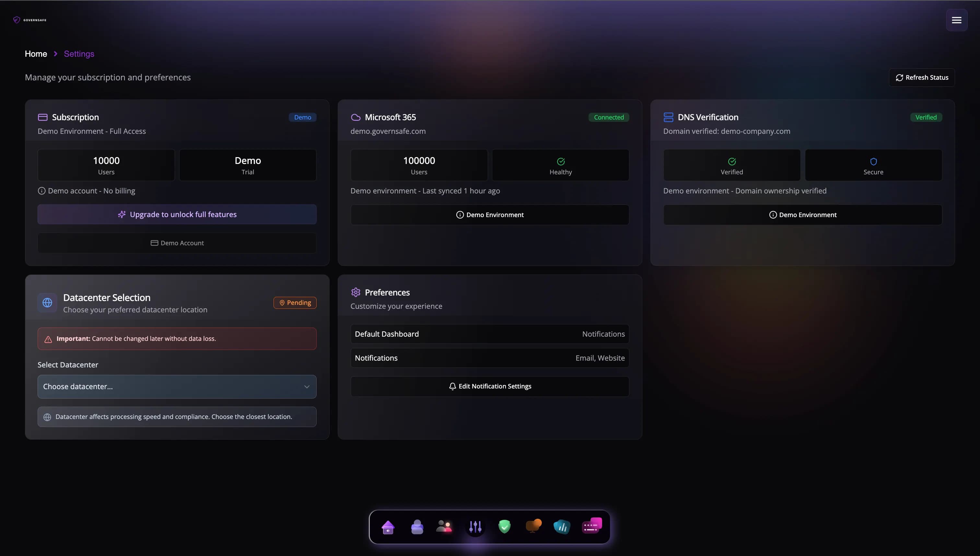Screen dimensions: 980x556
Task: Expand the Choose datacenter dropdown
Action: [176, 387]
